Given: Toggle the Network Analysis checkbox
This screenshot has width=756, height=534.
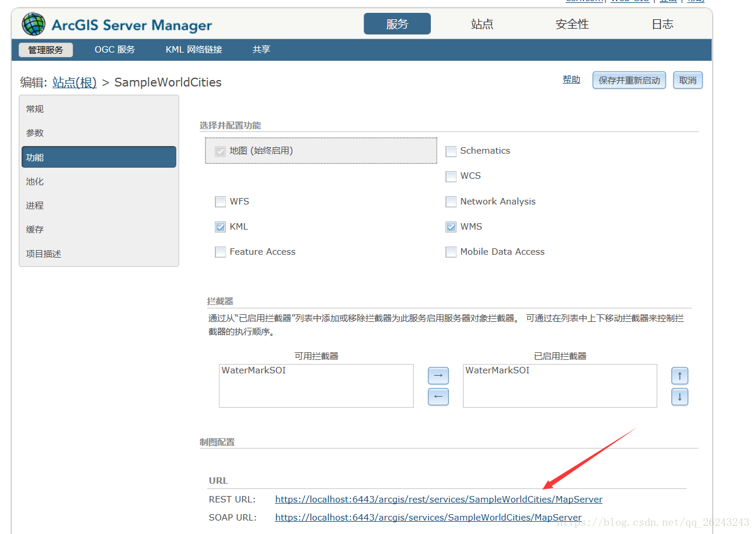Looking at the screenshot, I should [x=451, y=202].
